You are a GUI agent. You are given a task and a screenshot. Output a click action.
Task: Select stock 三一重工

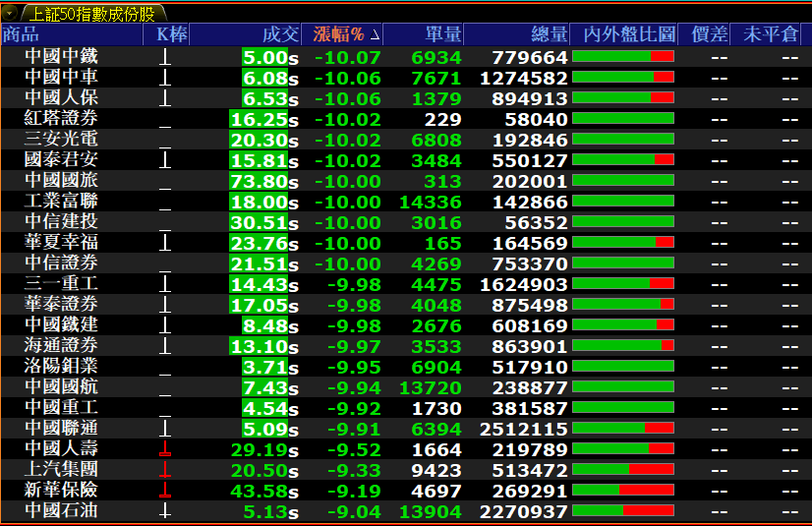[61, 284]
